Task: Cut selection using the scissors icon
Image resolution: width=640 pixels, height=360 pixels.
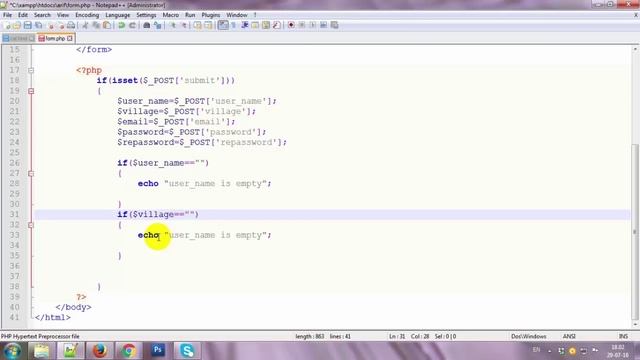Action: pyautogui.click(x=85, y=25)
